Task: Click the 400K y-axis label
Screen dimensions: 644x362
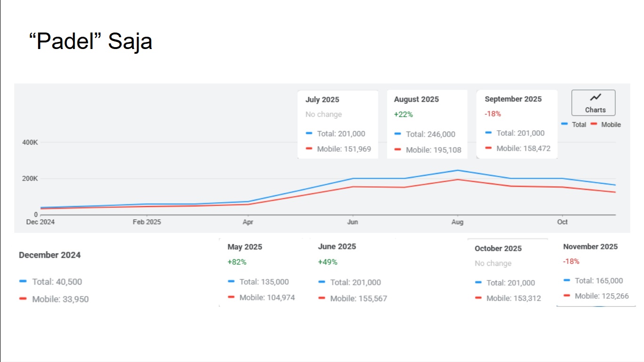Action: [x=30, y=142]
